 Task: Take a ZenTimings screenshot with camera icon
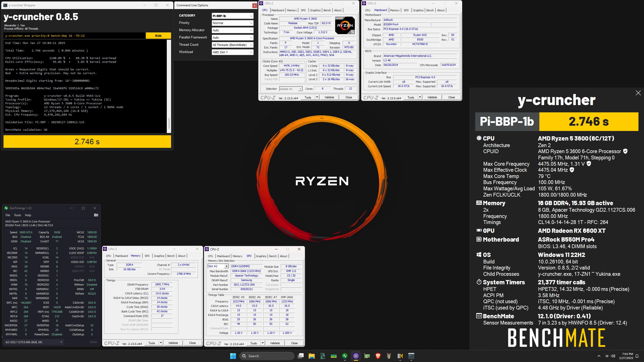[96, 215]
